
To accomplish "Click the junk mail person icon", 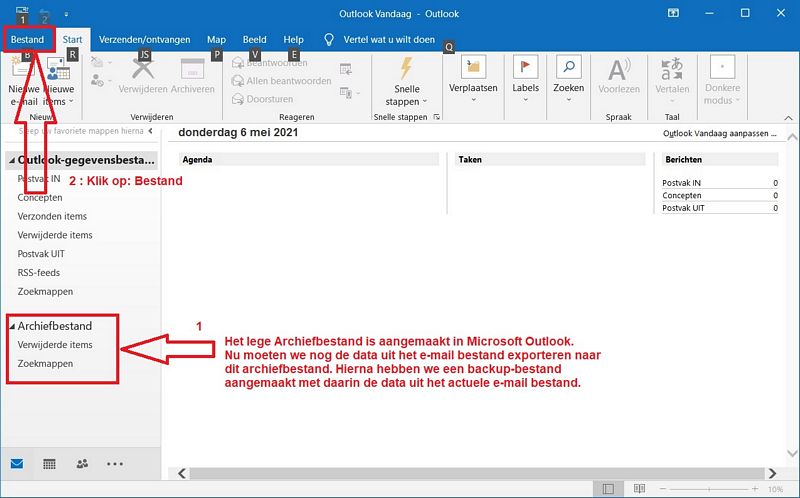I will pyautogui.click(x=98, y=80).
